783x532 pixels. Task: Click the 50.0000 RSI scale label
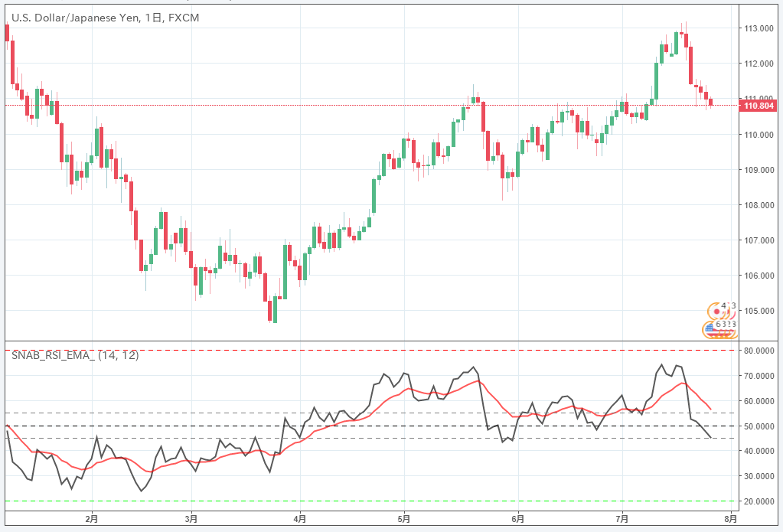coord(759,426)
